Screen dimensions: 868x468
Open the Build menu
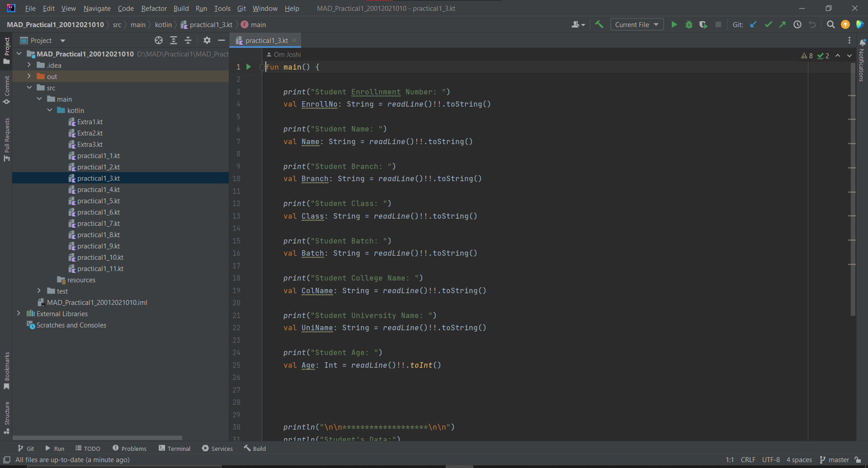pyautogui.click(x=181, y=9)
